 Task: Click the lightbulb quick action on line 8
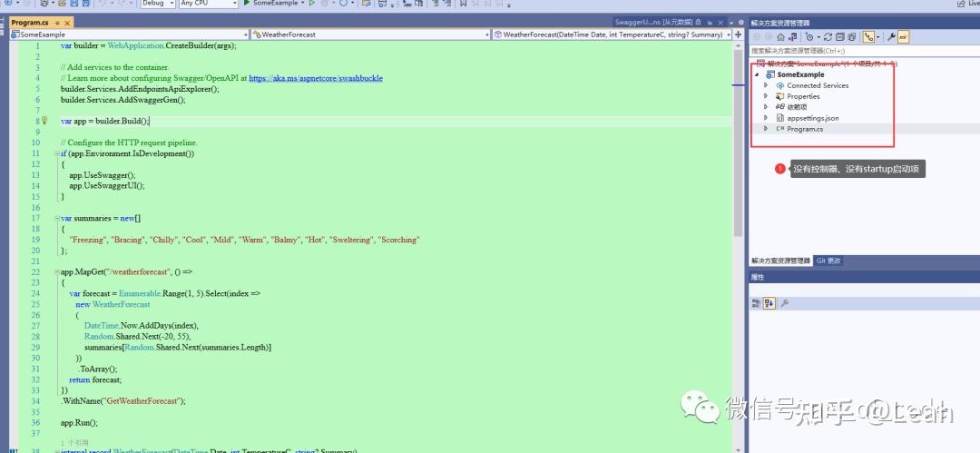(44, 120)
